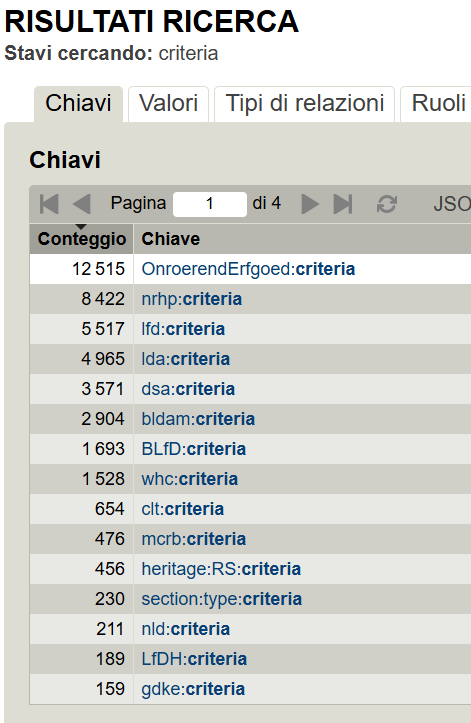Go to first page of results
The height and width of the screenshot is (723, 471).
point(49,204)
